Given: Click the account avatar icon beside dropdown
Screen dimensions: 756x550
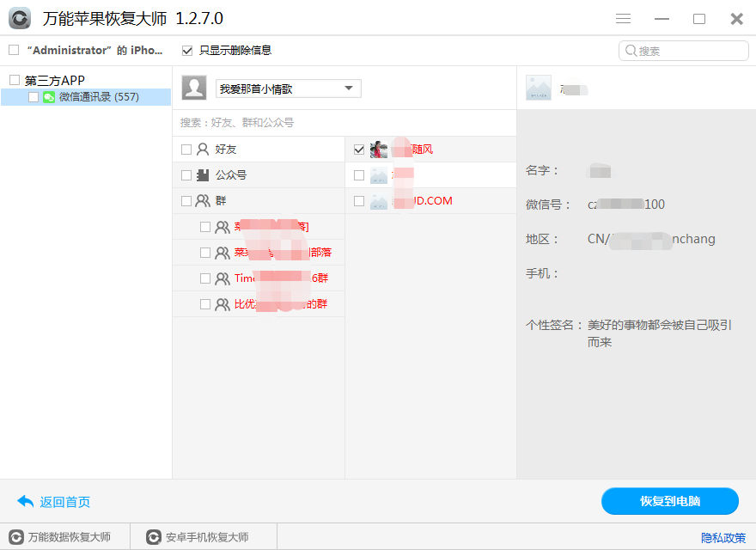Looking at the screenshot, I should coord(194,88).
